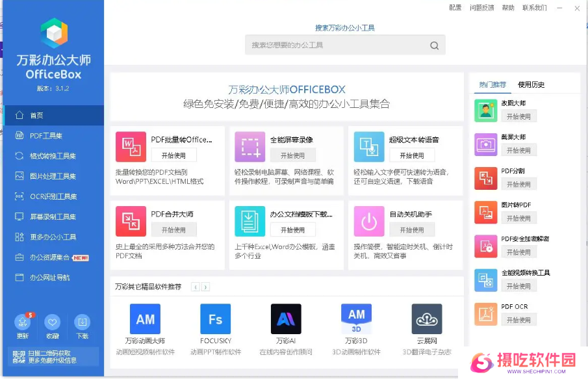Open 万彩动画大师 AM icon
Screen dimensions: 588x379
point(145,319)
